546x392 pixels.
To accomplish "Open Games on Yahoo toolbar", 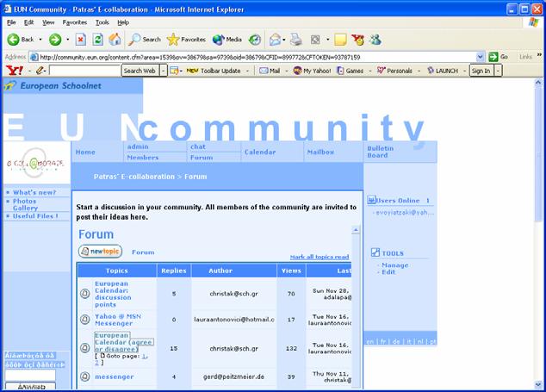I will coord(351,71).
